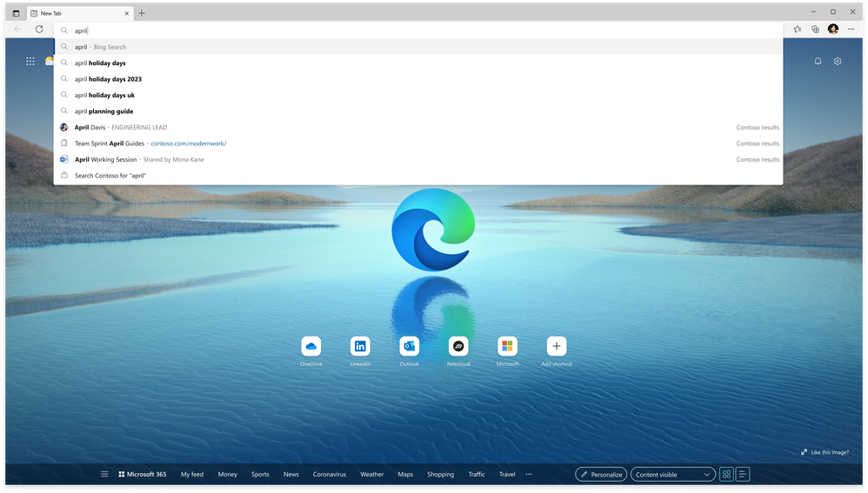Open Team Sprint April Guides bookmark result
The image size is (868, 493).
pos(418,143)
